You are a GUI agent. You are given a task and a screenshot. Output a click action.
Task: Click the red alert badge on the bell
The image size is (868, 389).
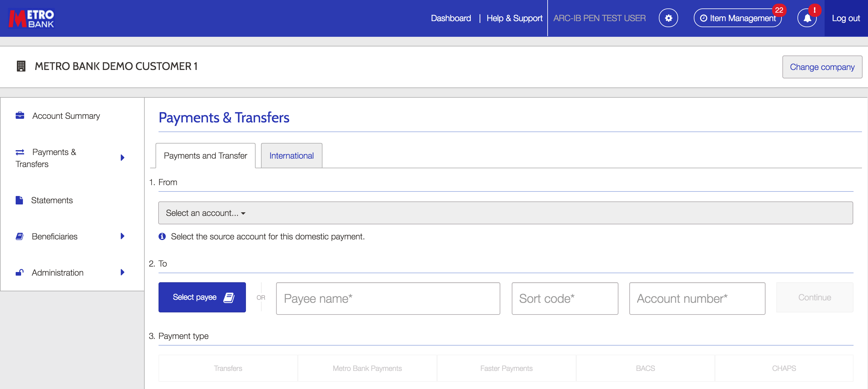pyautogui.click(x=814, y=10)
